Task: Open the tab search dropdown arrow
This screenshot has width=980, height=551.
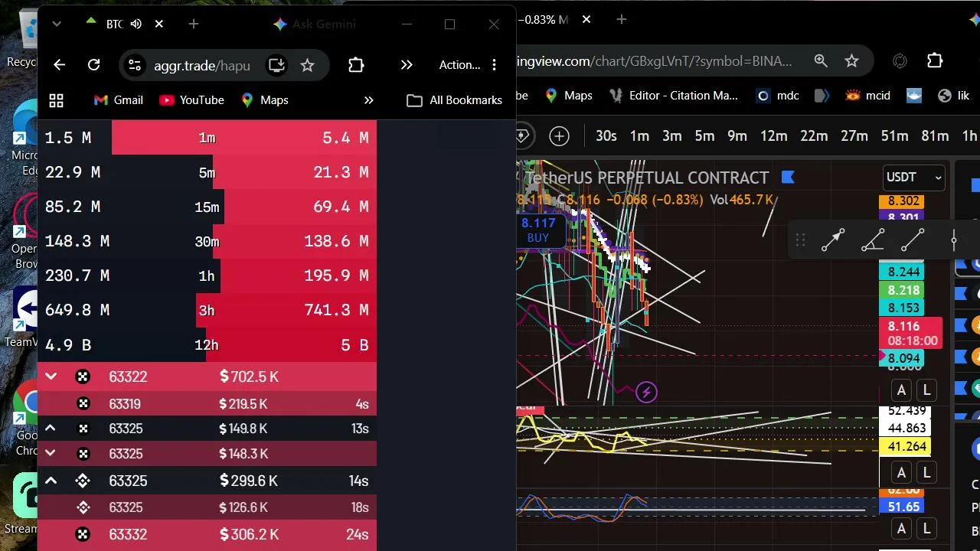Action: click(x=56, y=24)
